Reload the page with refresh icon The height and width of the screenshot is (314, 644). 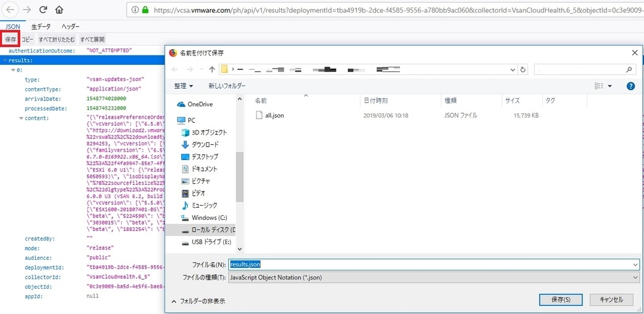point(43,9)
